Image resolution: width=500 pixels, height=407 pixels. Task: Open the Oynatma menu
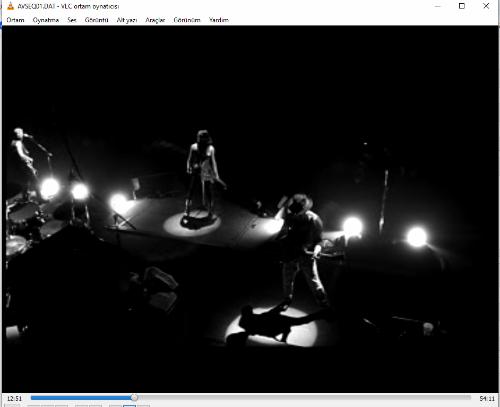point(46,20)
